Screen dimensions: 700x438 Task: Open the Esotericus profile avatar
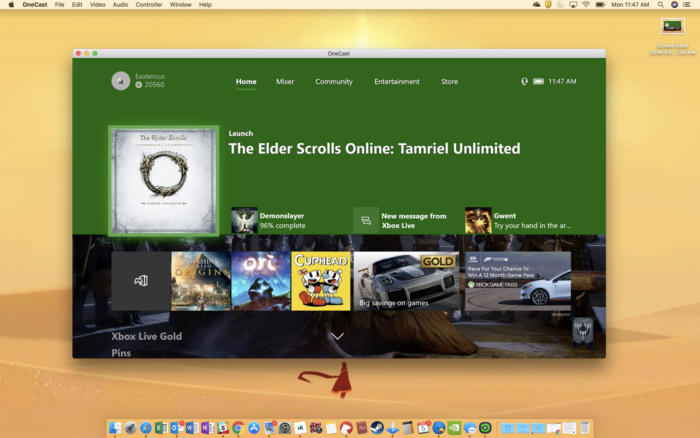121,81
